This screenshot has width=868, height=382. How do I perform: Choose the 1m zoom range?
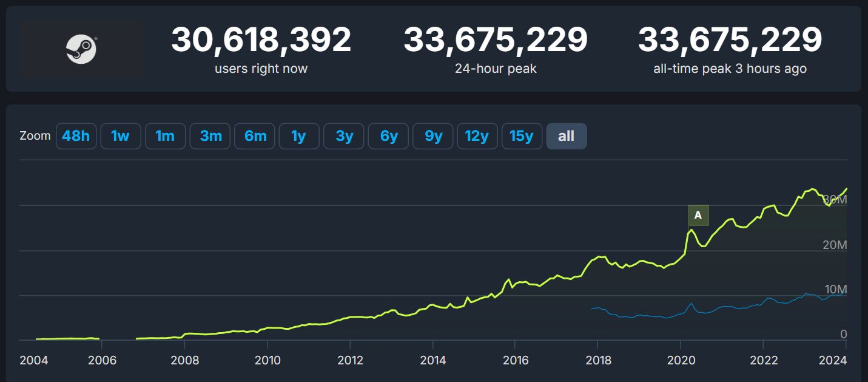165,136
